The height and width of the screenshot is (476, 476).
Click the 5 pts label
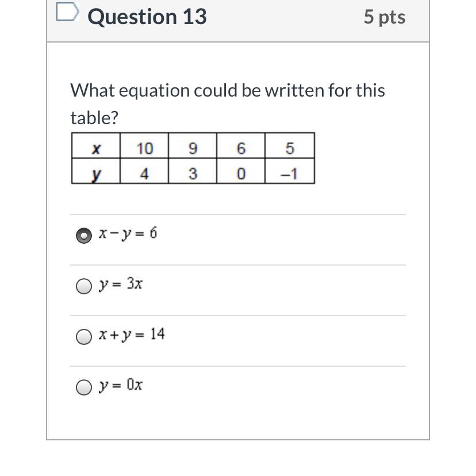pyautogui.click(x=384, y=17)
